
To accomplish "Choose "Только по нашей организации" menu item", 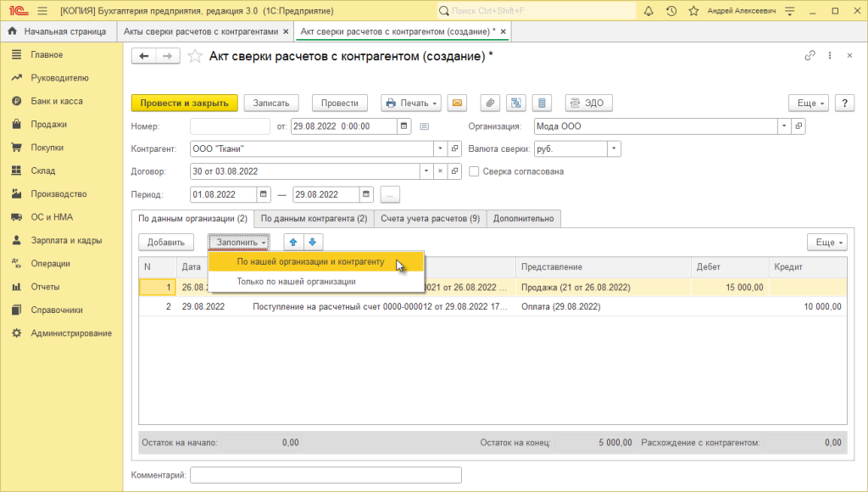I will click(x=296, y=281).
